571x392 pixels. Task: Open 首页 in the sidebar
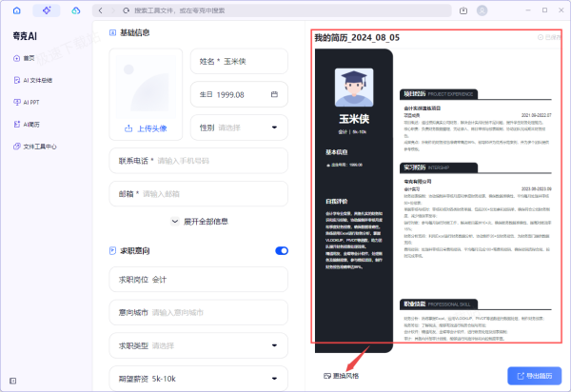click(x=24, y=58)
